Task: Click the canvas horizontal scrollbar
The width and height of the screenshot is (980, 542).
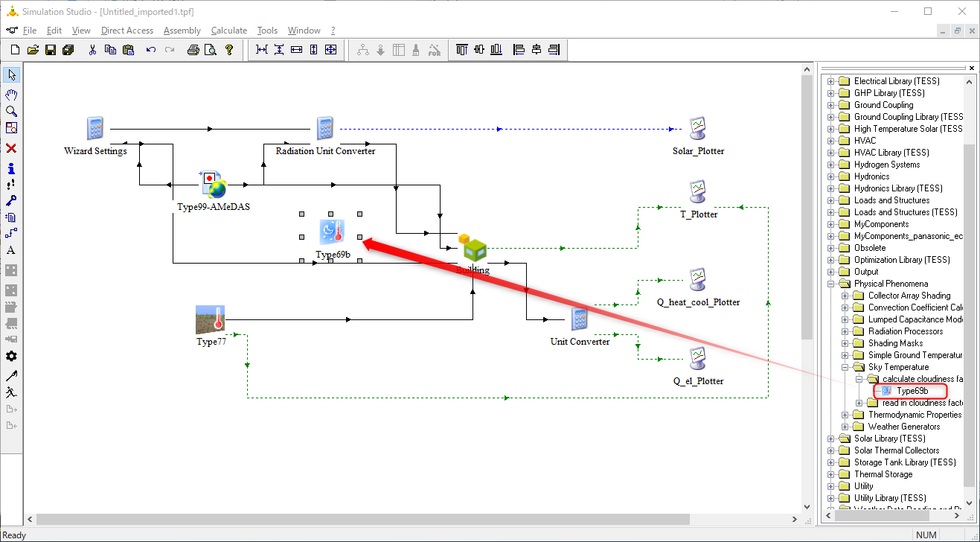Action: pyautogui.click(x=414, y=519)
